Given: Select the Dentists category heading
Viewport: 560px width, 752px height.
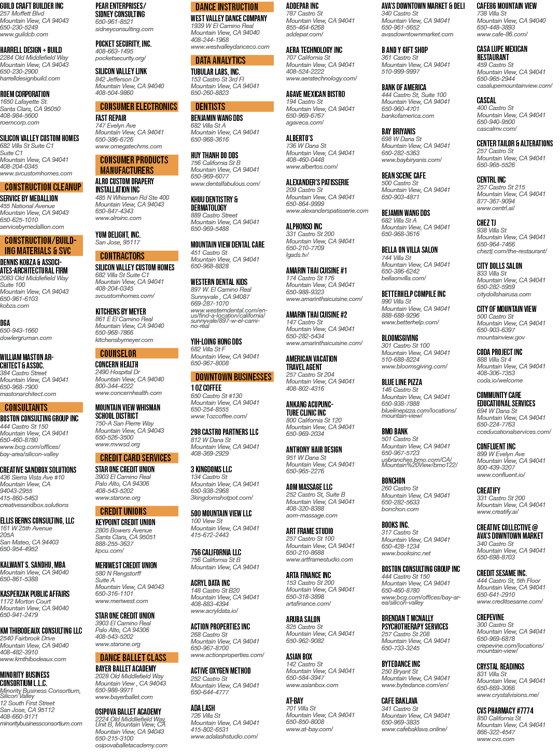Looking at the screenshot, I should point(232,106).
